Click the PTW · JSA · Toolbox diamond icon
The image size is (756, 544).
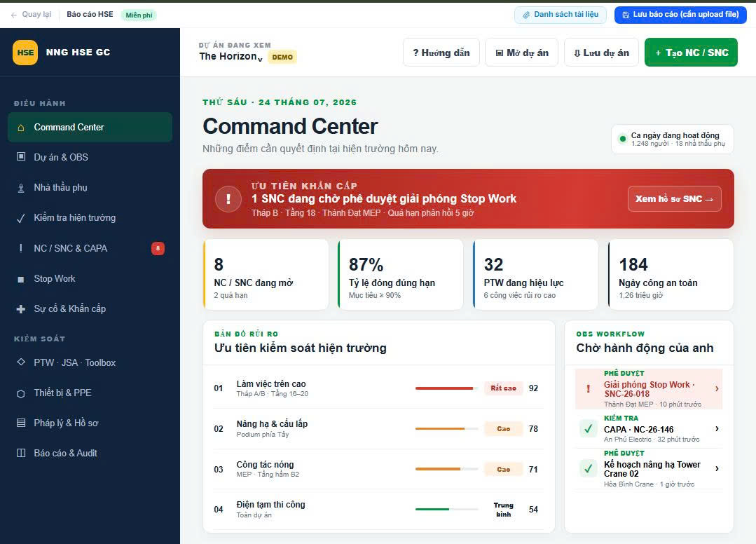pos(21,362)
